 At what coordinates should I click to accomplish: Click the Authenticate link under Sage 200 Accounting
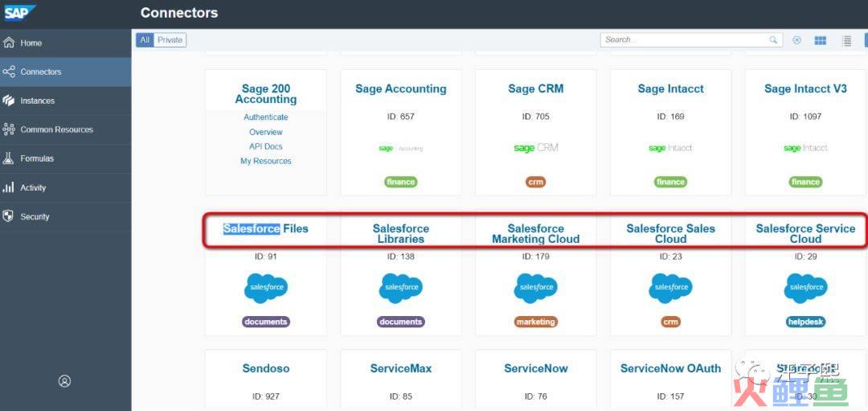pyautogui.click(x=266, y=117)
